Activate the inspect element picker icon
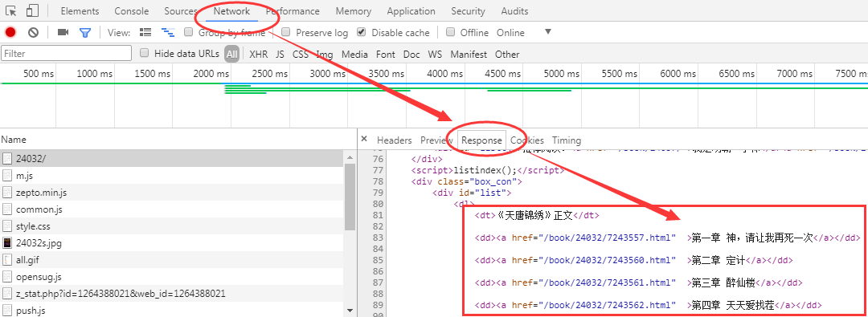Image resolution: width=868 pixels, height=317 pixels. click(11, 10)
